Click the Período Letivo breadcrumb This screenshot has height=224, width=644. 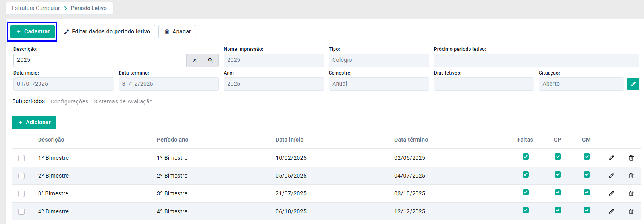[x=89, y=8]
